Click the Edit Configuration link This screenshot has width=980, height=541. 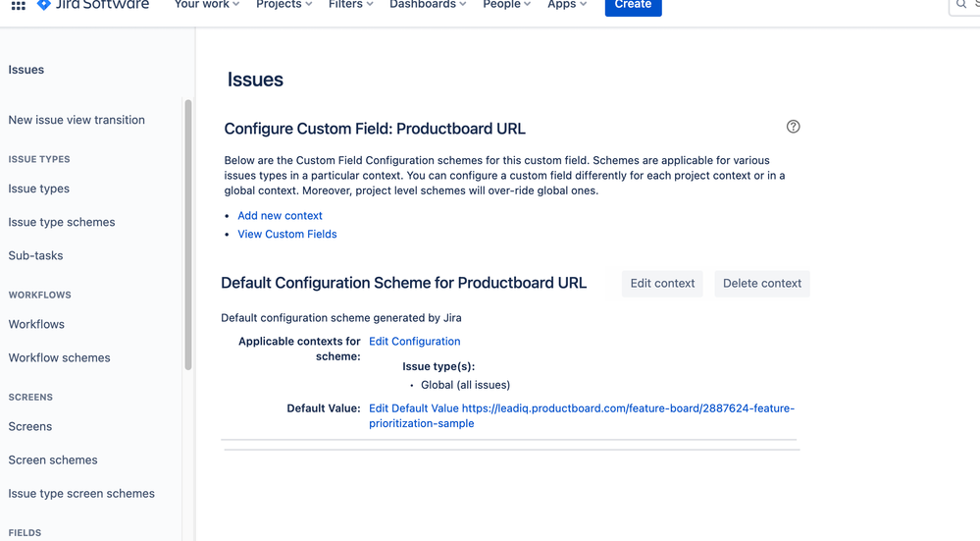(x=414, y=342)
